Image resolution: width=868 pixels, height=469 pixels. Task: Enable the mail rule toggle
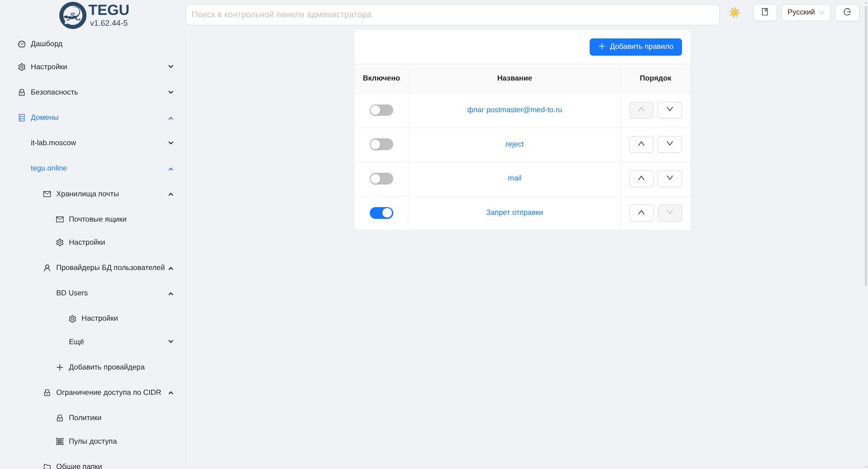click(x=381, y=179)
